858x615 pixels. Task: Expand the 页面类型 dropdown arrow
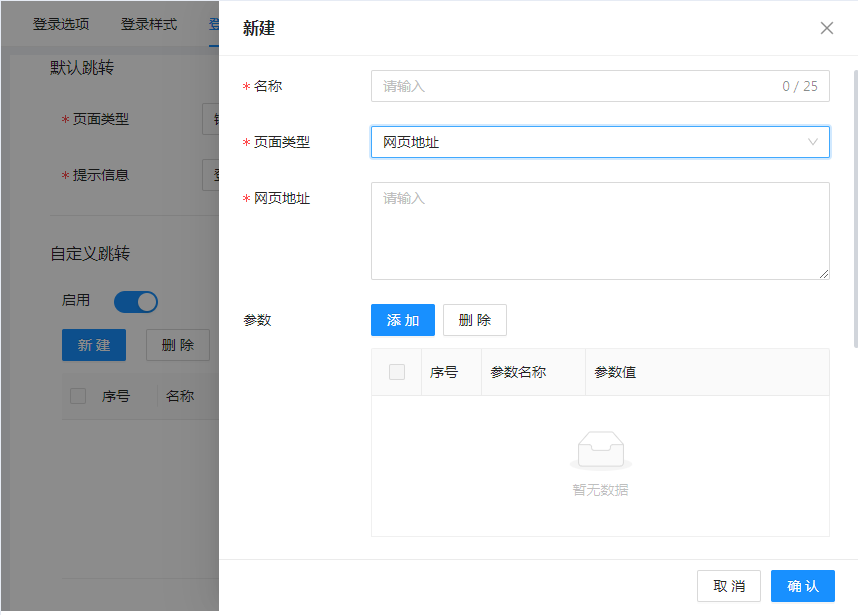(x=813, y=142)
